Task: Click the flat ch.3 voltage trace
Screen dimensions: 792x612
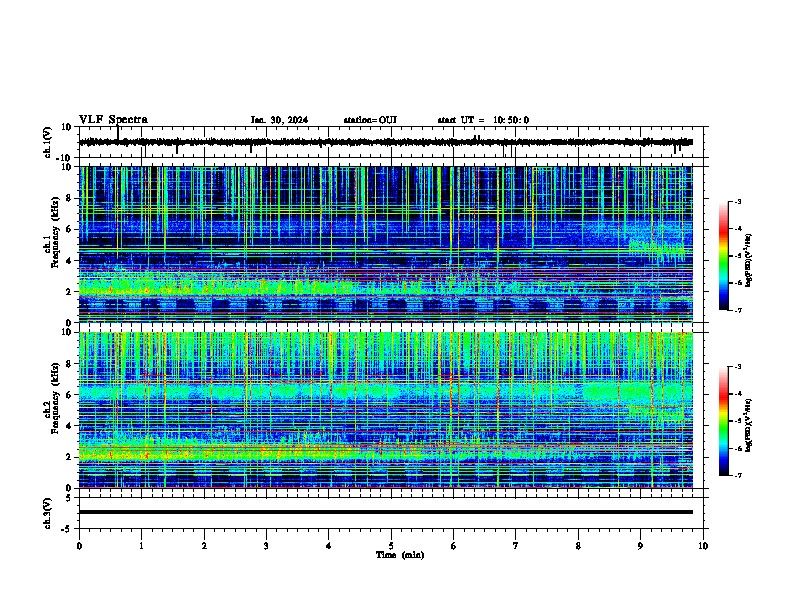Action: click(385, 512)
